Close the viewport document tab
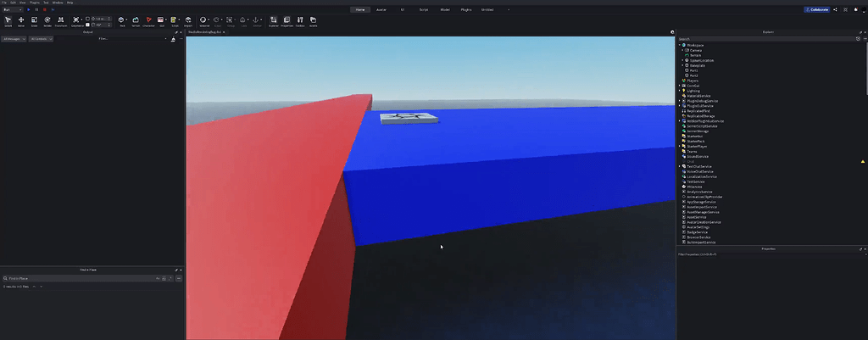This screenshot has width=868, height=340. 224,32
